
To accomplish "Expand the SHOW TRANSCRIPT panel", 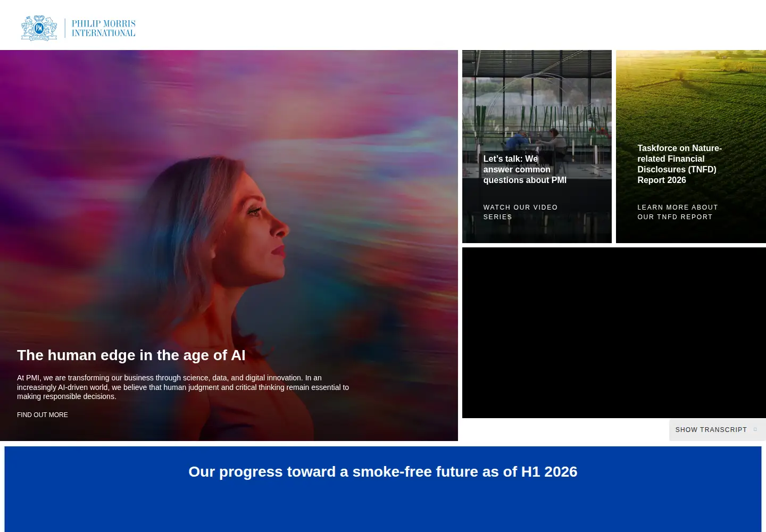I will [x=717, y=430].
